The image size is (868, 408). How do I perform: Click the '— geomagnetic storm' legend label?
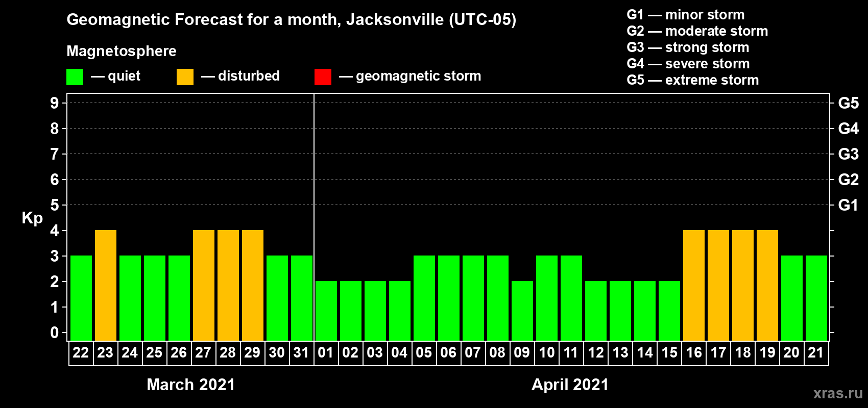coord(410,76)
